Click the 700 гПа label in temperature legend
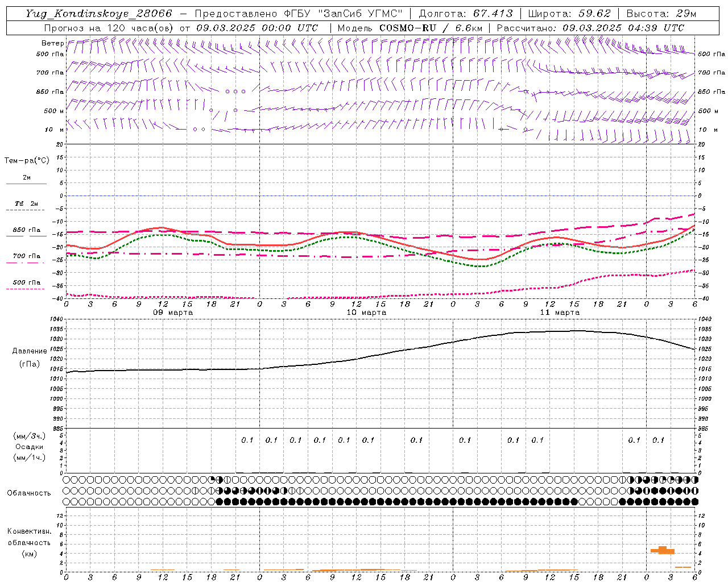728x582 pixels. tap(26, 256)
